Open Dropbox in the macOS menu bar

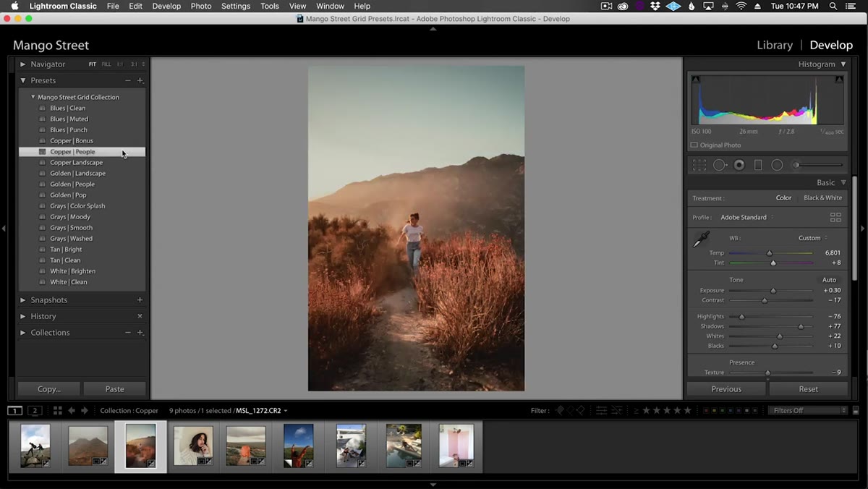pyautogui.click(x=655, y=6)
